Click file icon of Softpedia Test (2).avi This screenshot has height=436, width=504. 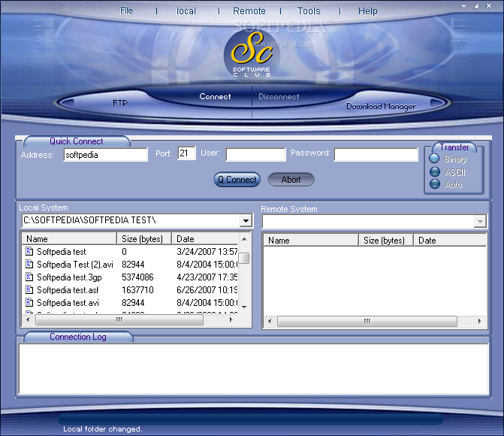click(x=29, y=264)
